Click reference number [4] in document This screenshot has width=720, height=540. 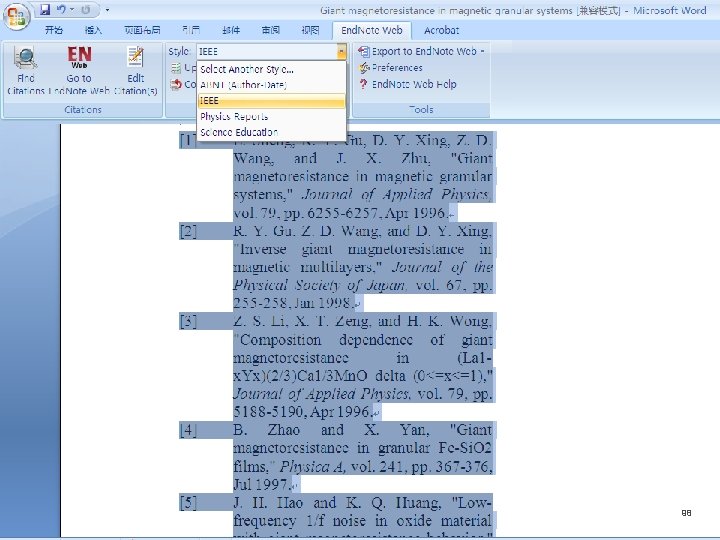pos(188,430)
